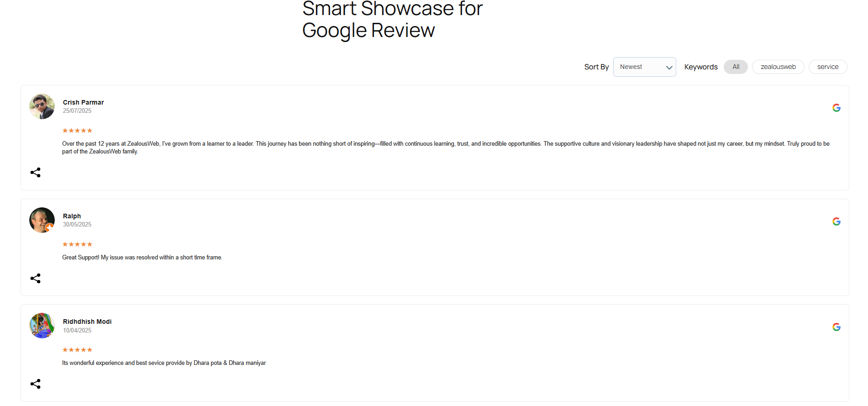Click Ralph's profile photo
The height and width of the screenshot is (406, 868).
[42, 220]
